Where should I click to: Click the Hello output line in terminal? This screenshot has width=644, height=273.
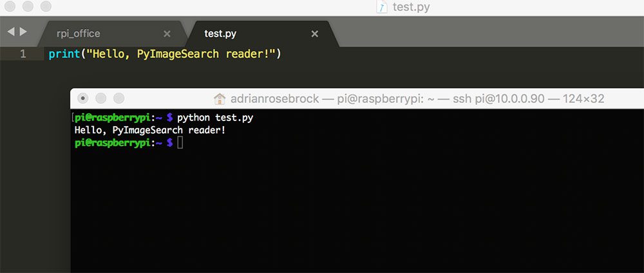point(150,131)
